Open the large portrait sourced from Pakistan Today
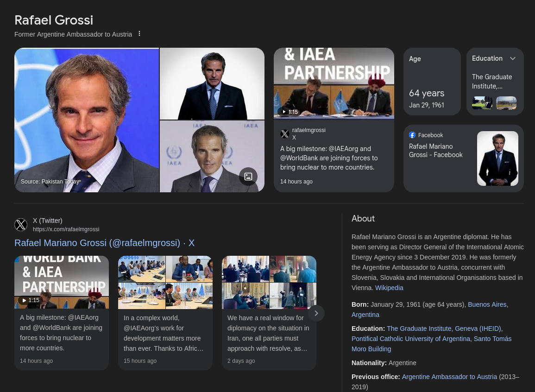Viewport: 535px width, 392px height. coord(87,120)
